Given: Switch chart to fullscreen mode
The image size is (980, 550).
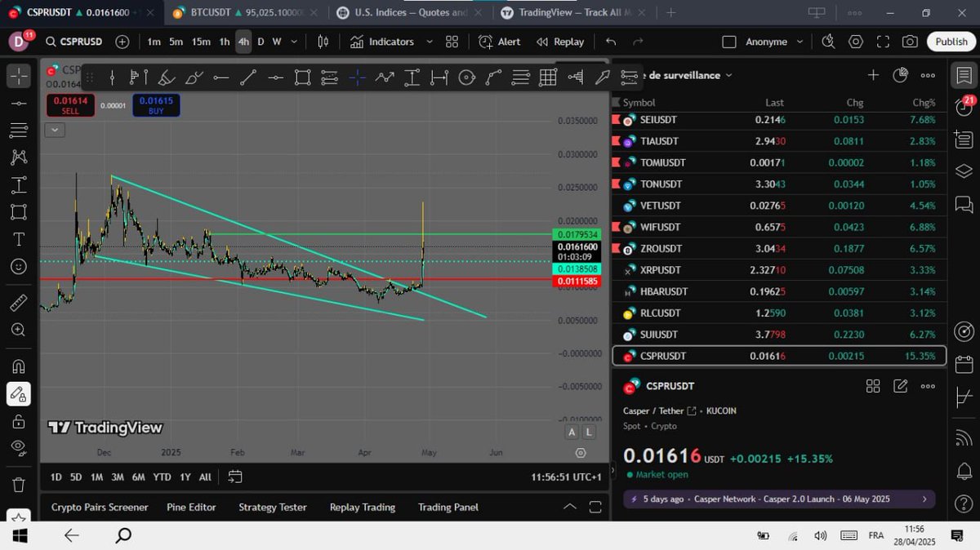Looking at the screenshot, I should (883, 42).
